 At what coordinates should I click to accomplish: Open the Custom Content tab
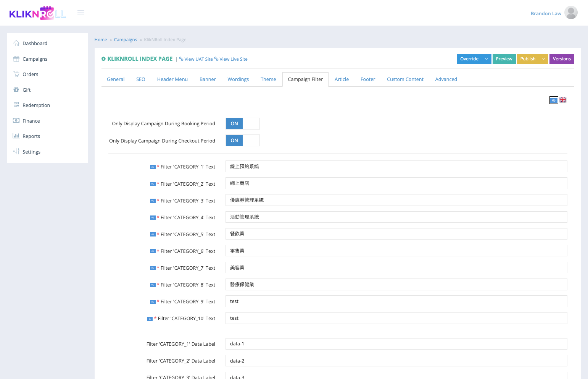(405, 79)
